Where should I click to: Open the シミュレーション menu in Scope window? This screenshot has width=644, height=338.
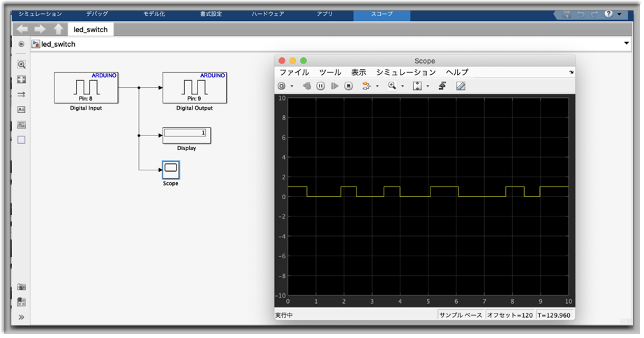(x=406, y=73)
